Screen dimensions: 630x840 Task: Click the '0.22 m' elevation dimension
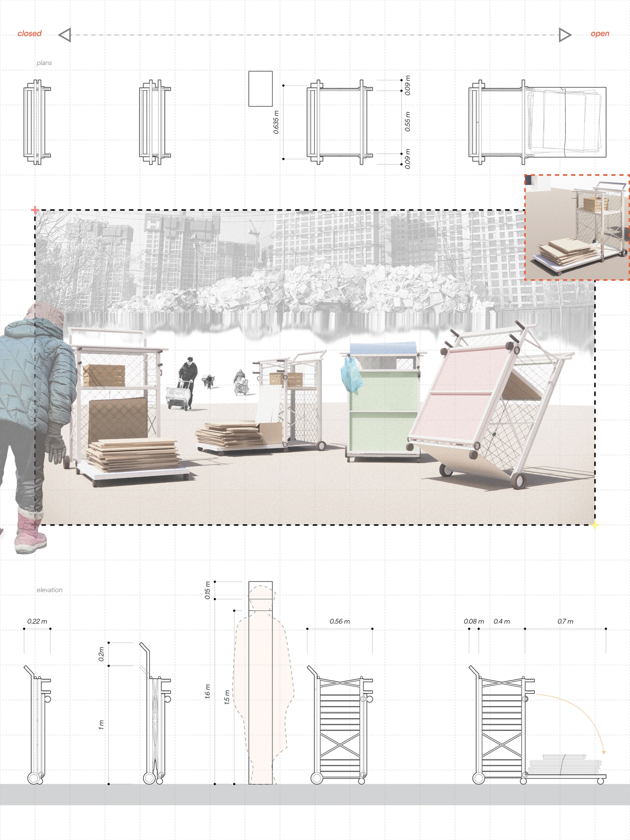tap(37, 621)
